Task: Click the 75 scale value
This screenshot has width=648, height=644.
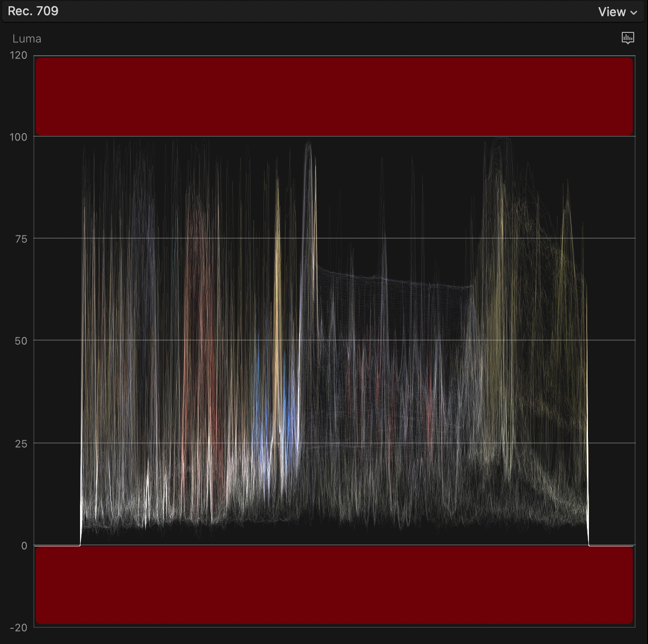Action: pyautogui.click(x=21, y=239)
